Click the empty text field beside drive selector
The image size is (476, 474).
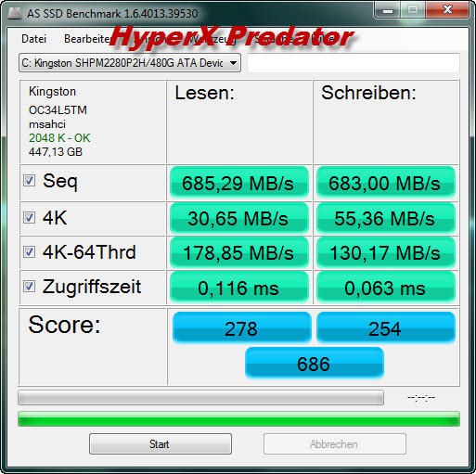354,63
